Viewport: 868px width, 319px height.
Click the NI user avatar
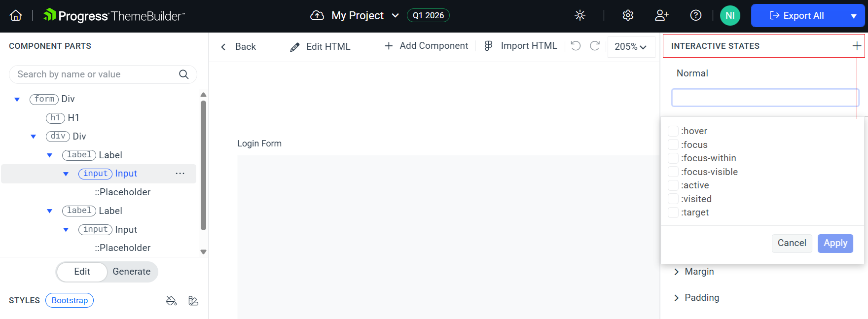click(730, 15)
